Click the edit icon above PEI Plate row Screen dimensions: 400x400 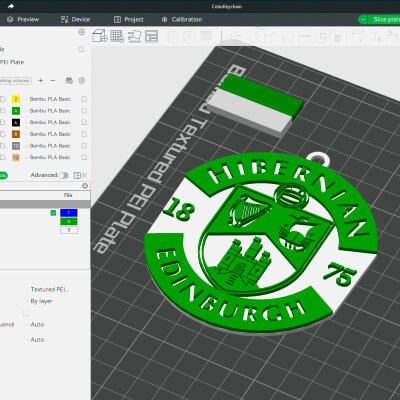point(81,49)
